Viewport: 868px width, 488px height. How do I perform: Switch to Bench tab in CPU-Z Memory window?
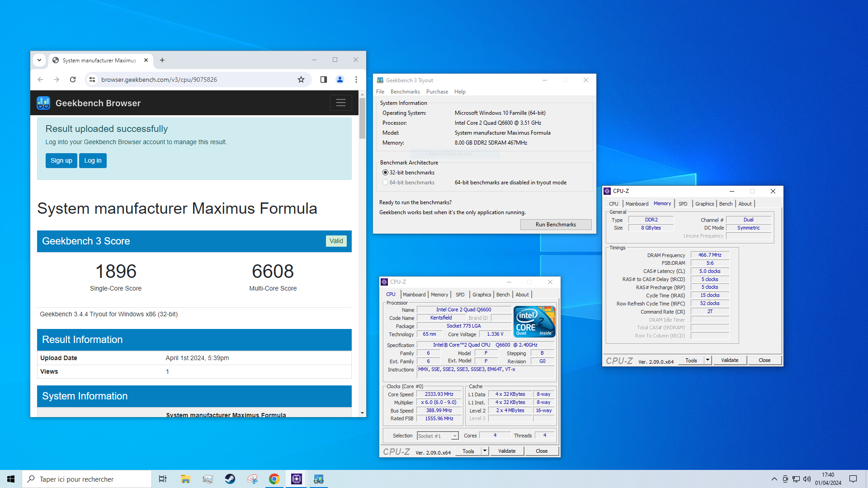coord(726,204)
